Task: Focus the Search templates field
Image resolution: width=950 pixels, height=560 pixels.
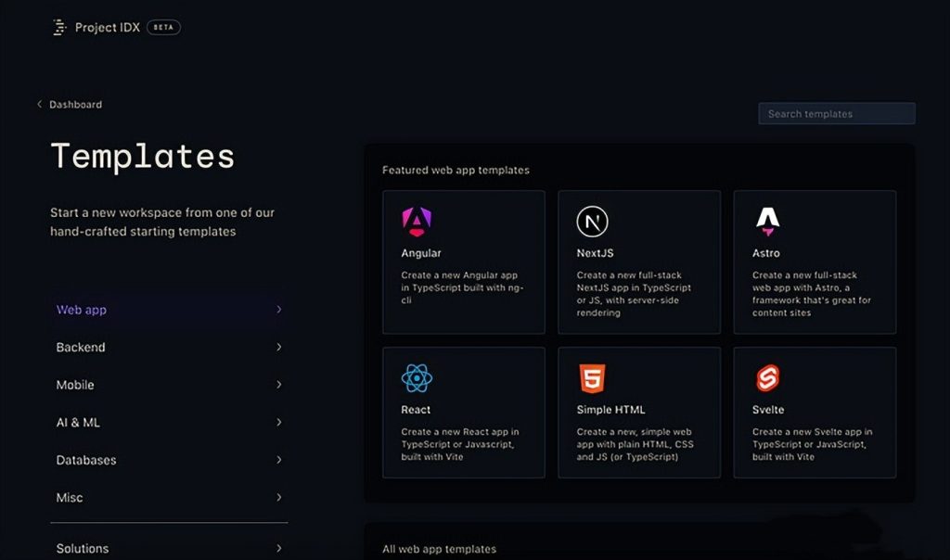Action: (836, 114)
